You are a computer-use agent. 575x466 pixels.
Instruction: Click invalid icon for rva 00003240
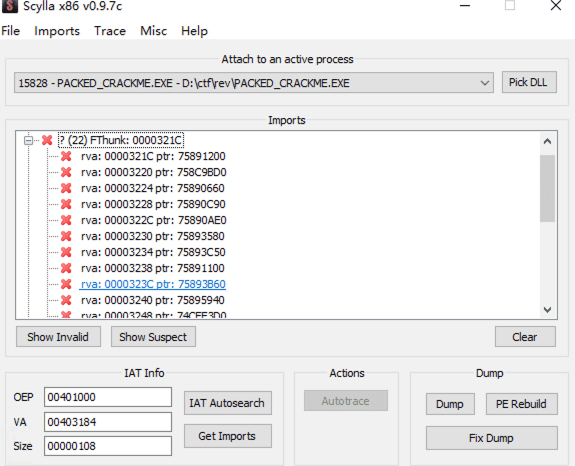66,300
